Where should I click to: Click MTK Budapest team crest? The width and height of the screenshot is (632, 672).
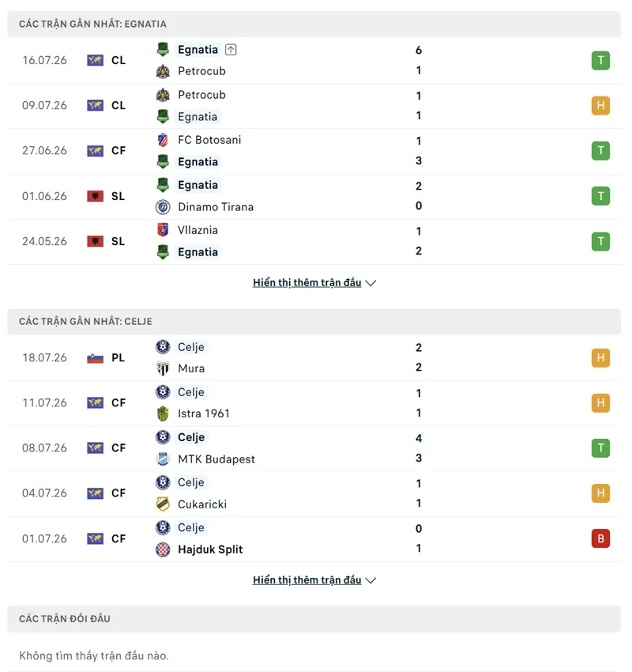click(163, 459)
